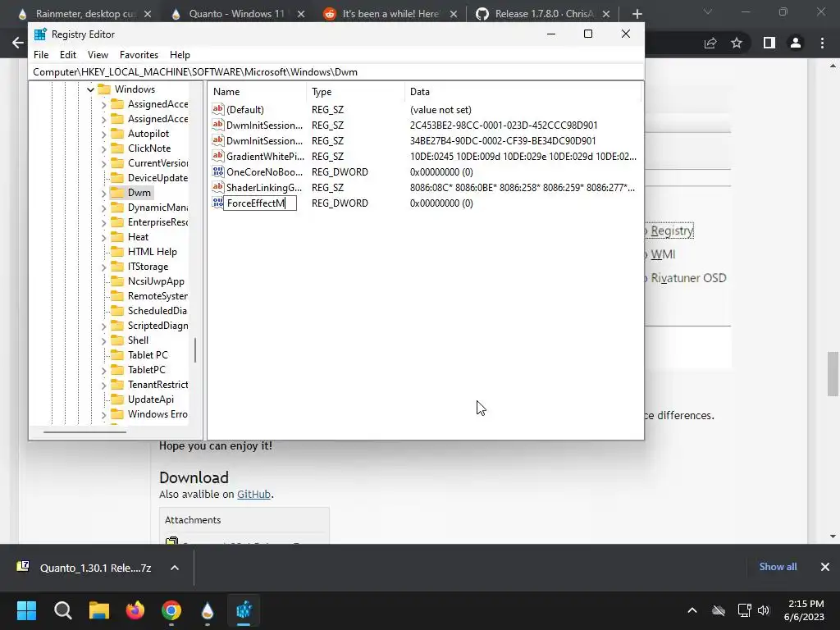Click the OneCoreNoBoo... DWORD value icon
840x630 pixels.
tap(217, 171)
